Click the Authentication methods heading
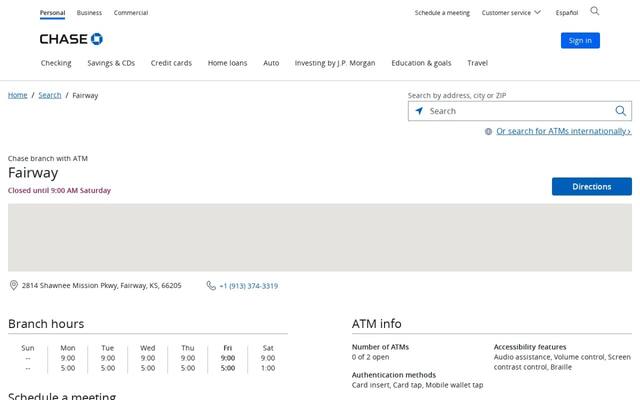Viewport: 640px width, 400px height. (393, 375)
